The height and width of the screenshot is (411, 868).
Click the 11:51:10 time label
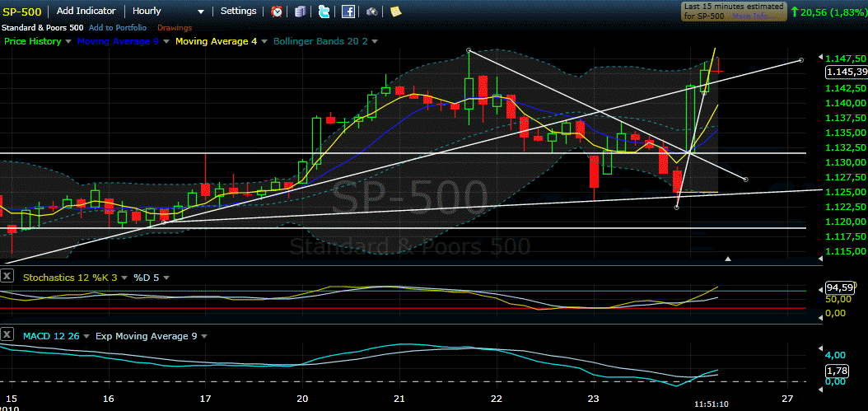tap(712, 404)
